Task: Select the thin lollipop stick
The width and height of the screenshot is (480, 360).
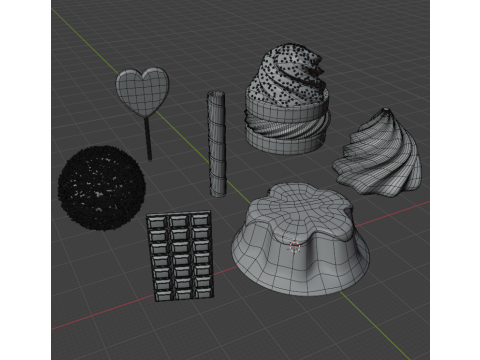Action: [x=148, y=138]
